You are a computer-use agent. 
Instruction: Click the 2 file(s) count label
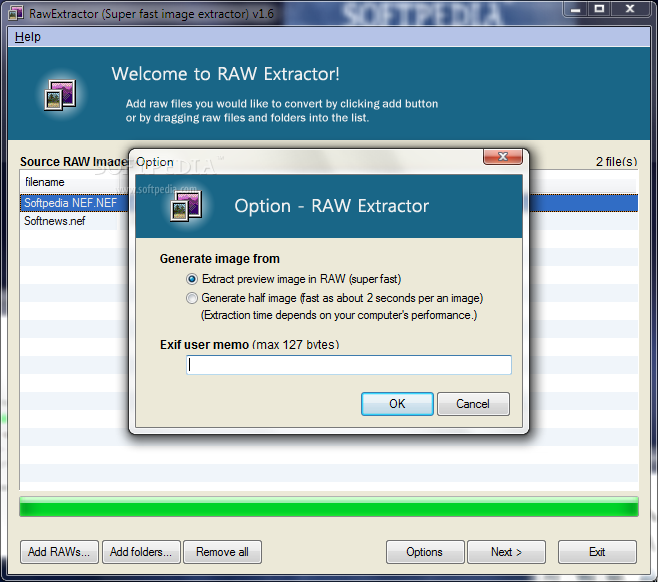click(616, 162)
